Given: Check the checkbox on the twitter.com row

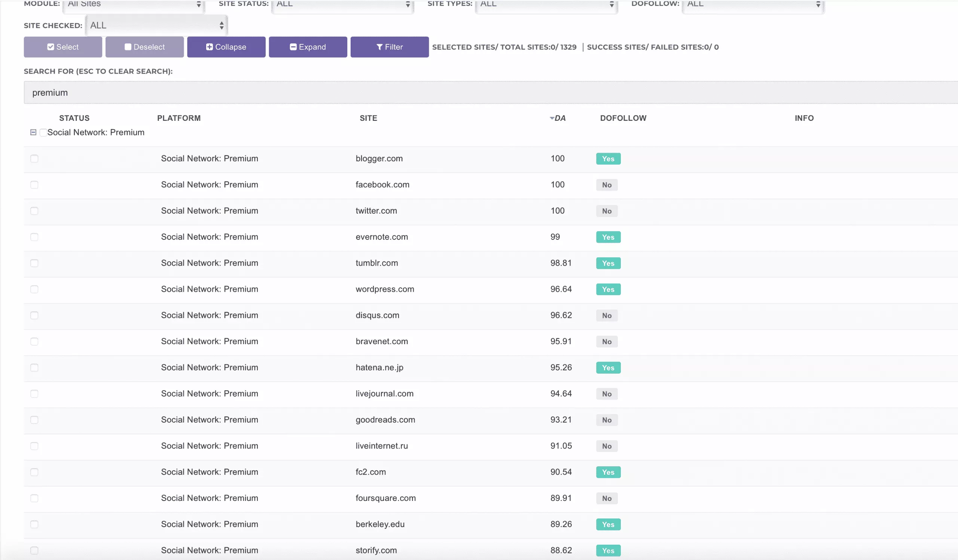Looking at the screenshot, I should (x=34, y=211).
